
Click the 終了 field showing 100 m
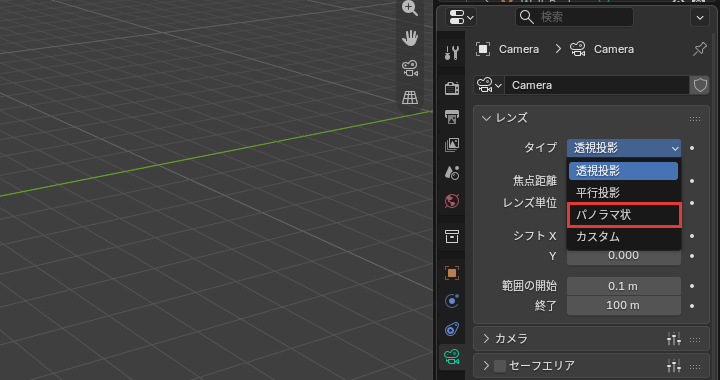tap(624, 306)
